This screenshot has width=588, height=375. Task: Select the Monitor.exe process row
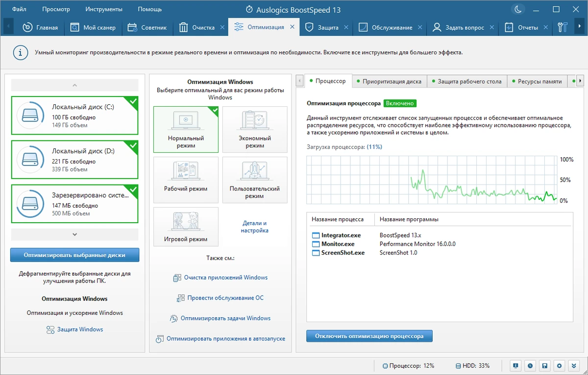439,244
